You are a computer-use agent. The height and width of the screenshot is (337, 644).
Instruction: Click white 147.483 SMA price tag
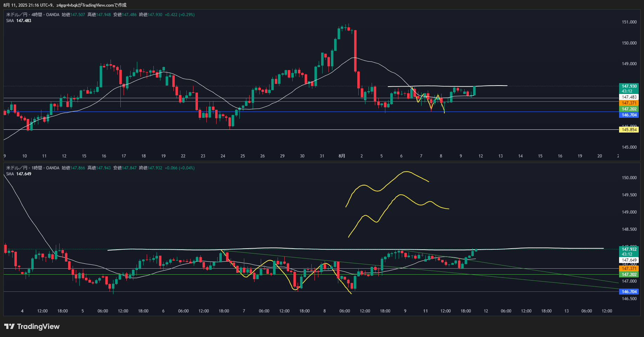(x=629, y=97)
